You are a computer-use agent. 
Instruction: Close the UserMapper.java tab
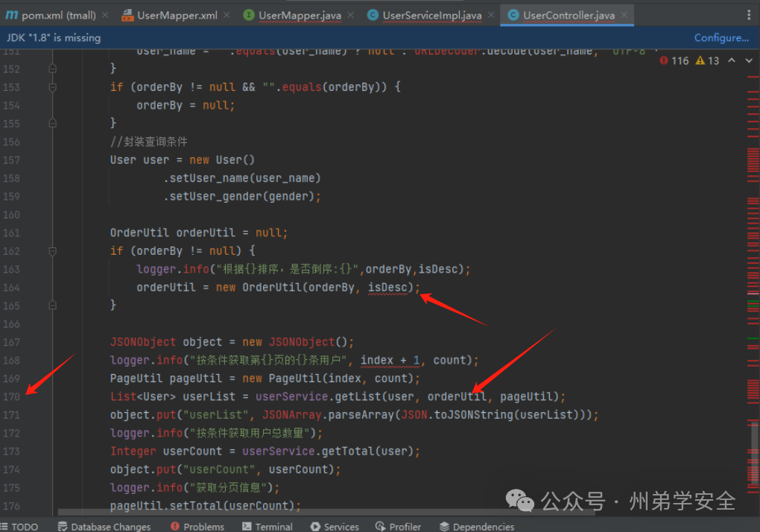coord(351,16)
